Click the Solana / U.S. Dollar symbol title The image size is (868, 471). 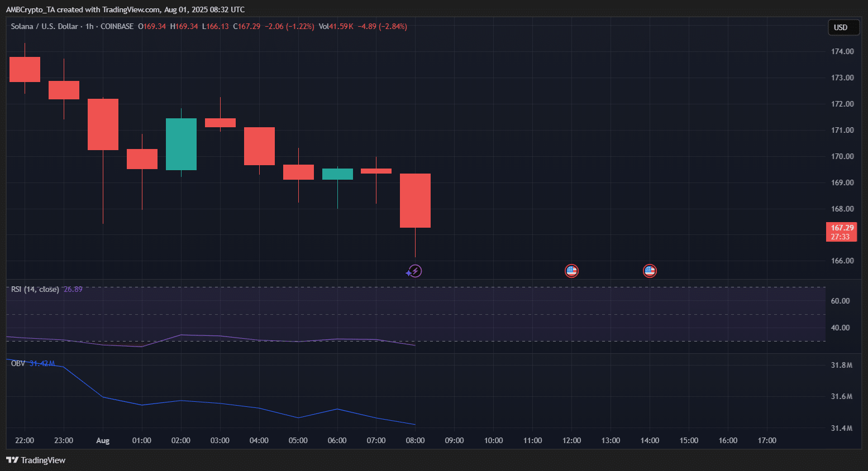point(44,26)
